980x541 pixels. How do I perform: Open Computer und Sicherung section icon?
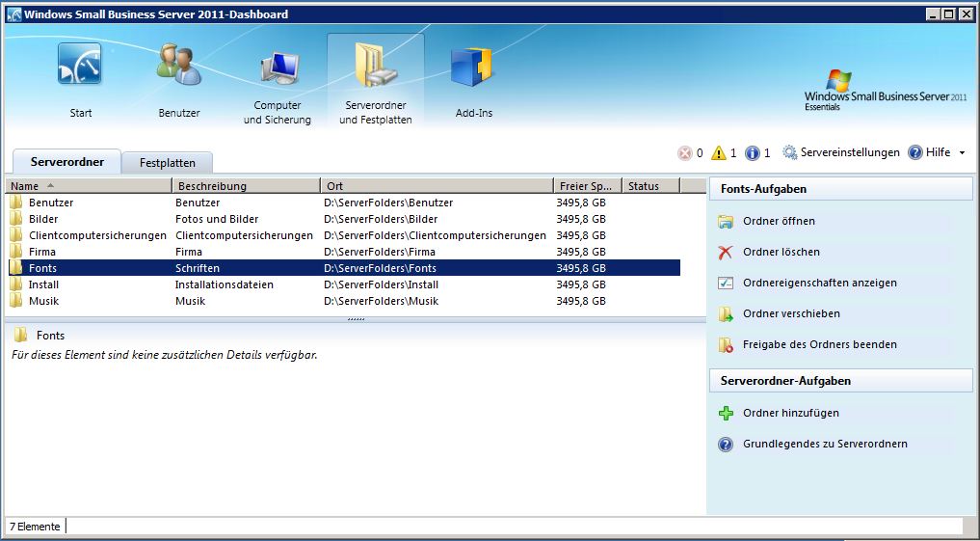[x=278, y=68]
